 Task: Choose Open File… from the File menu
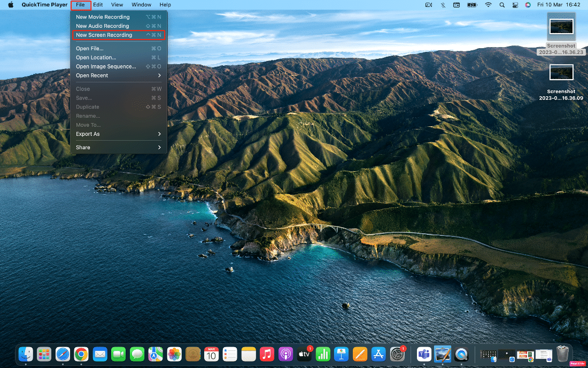pyautogui.click(x=119, y=48)
